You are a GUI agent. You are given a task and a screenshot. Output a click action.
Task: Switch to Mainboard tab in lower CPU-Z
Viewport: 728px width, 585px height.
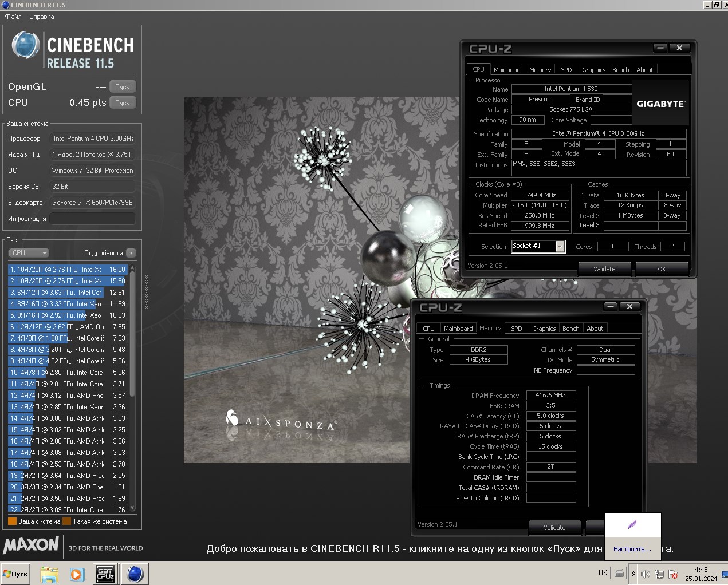[458, 329]
